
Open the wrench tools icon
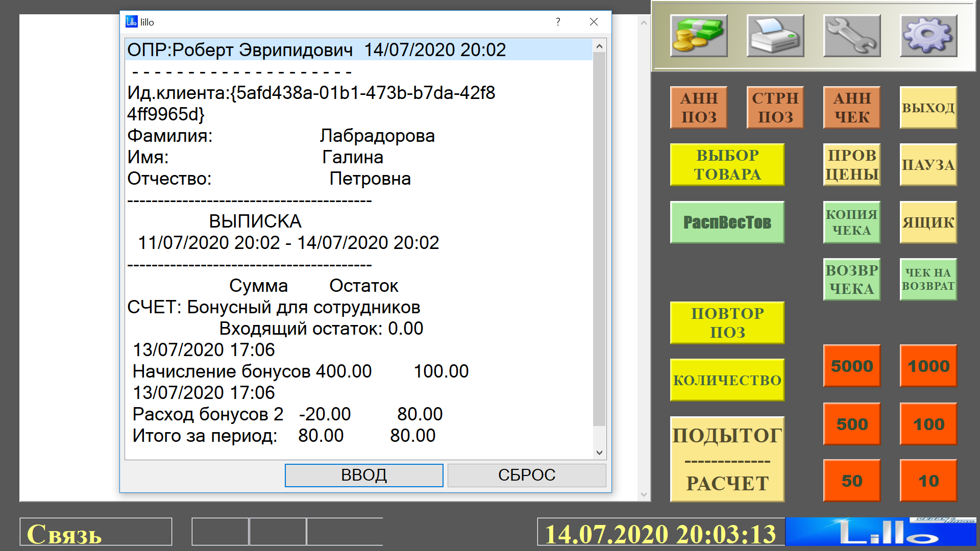pos(851,35)
